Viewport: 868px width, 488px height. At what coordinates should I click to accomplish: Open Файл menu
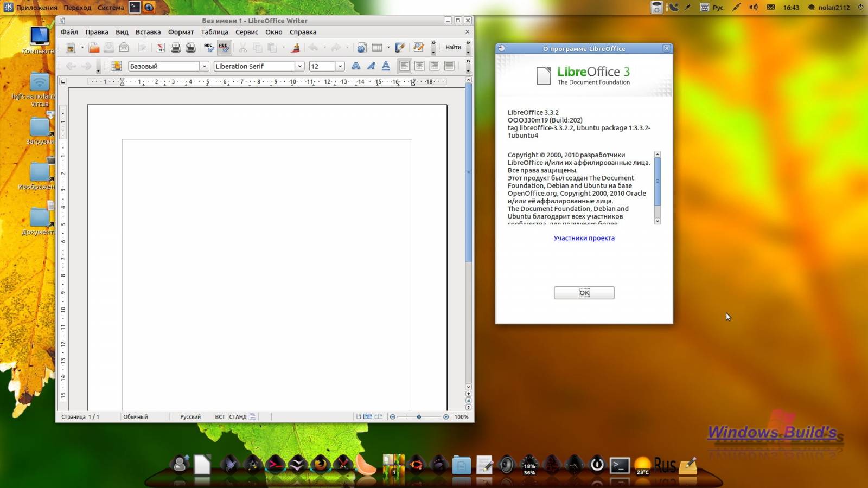click(69, 32)
